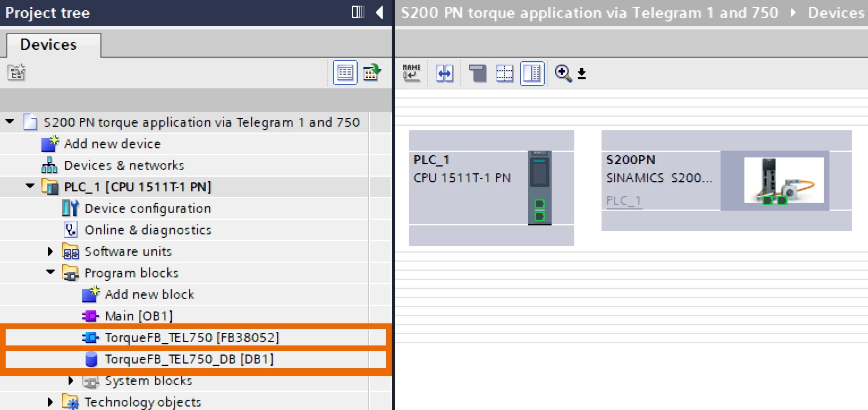Click the upper PROFINET port on PLC_1
This screenshot has width=868, height=410.
point(540,204)
